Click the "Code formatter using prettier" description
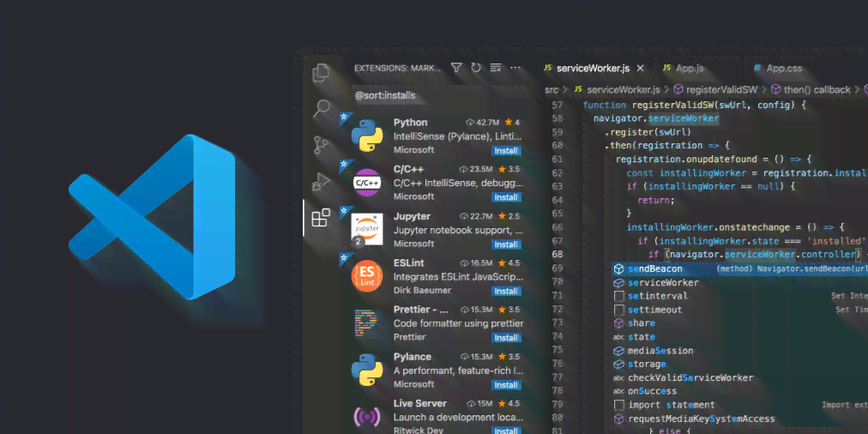Screen dimensions: 868x434 pos(458,323)
